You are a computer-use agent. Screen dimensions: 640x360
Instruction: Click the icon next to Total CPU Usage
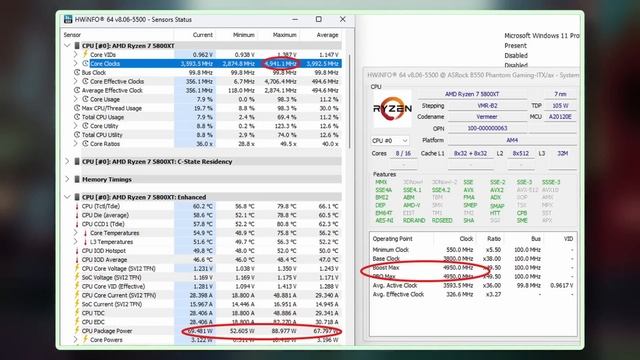(x=77, y=117)
